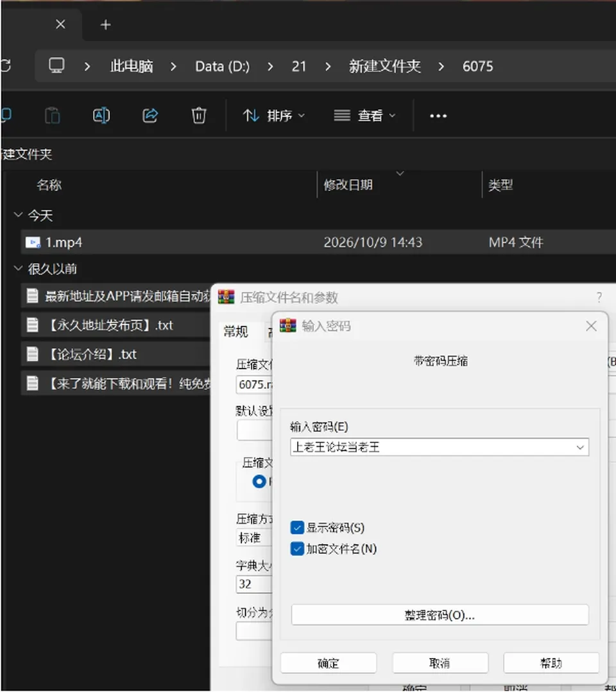This screenshot has height=692, width=616.
Task: Open the 查看 view dropdown
Action: [x=364, y=116]
